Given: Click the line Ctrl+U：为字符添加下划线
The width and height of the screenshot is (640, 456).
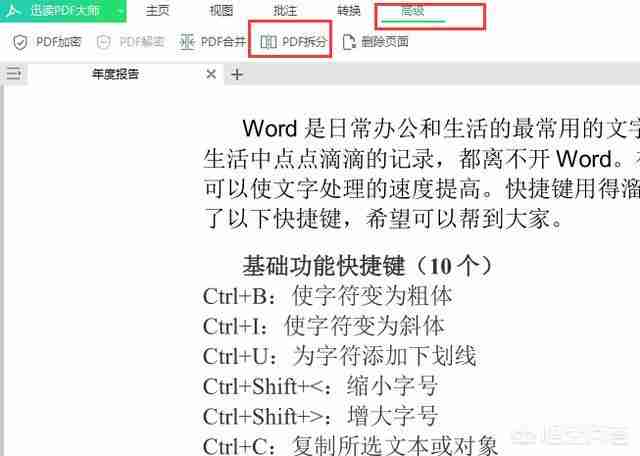Looking at the screenshot, I should [x=340, y=356].
